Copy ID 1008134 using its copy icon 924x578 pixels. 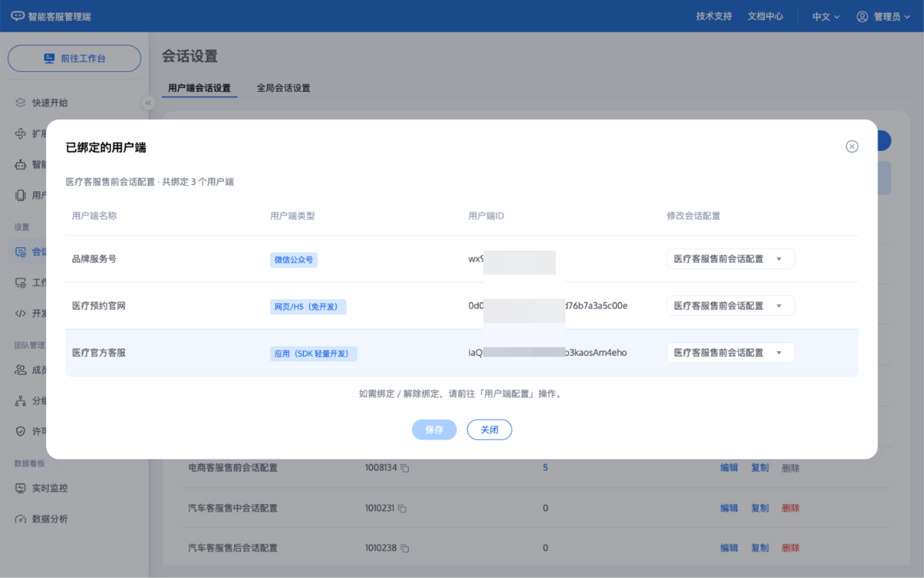pos(405,468)
